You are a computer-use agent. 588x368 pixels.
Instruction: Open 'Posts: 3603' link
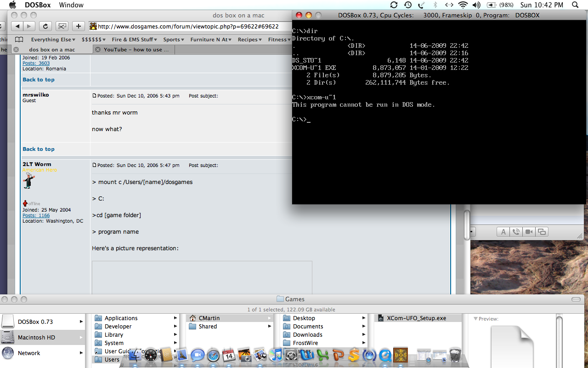click(x=36, y=63)
